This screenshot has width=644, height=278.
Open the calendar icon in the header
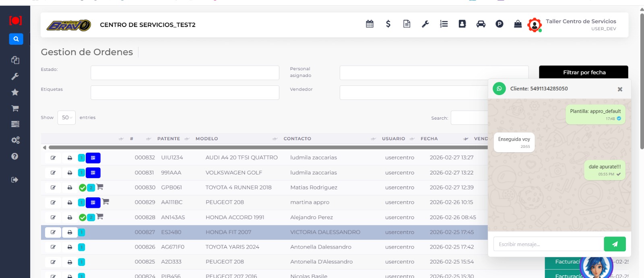click(369, 24)
